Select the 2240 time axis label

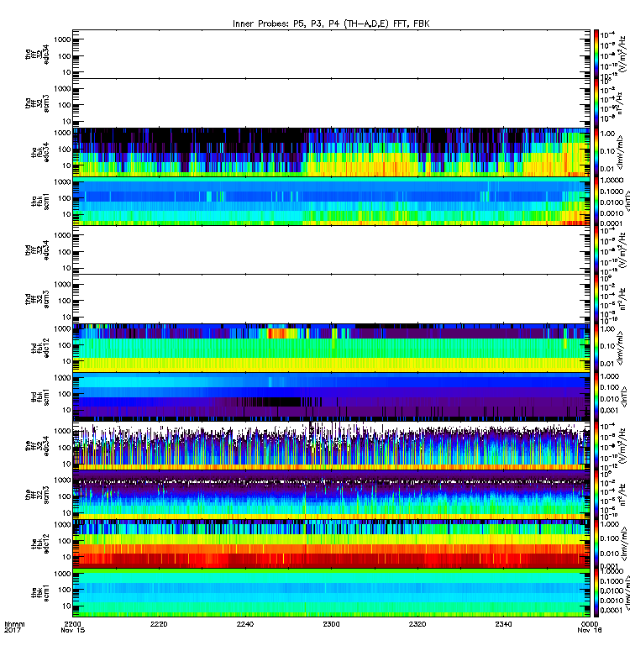[x=245, y=624]
